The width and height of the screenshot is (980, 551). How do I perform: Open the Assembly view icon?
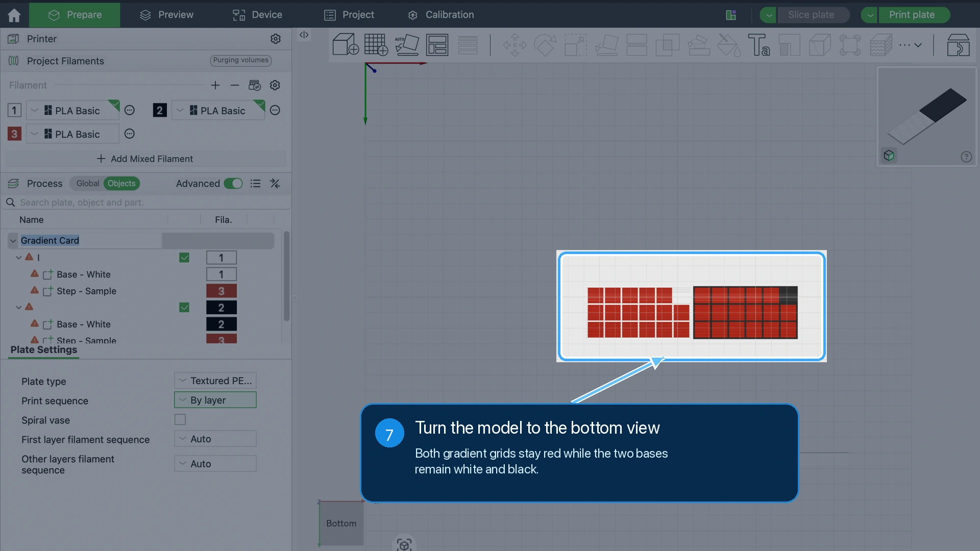click(958, 45)
